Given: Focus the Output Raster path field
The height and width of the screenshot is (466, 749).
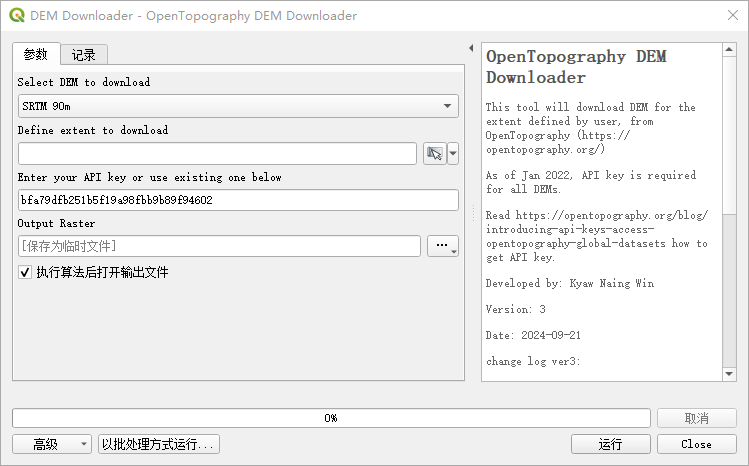Looking at the screenshot, I should coord(219,246).
